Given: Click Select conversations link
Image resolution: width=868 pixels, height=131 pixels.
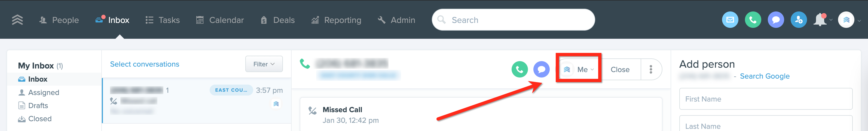Looking at the screenshot, I should click(145, 64).
